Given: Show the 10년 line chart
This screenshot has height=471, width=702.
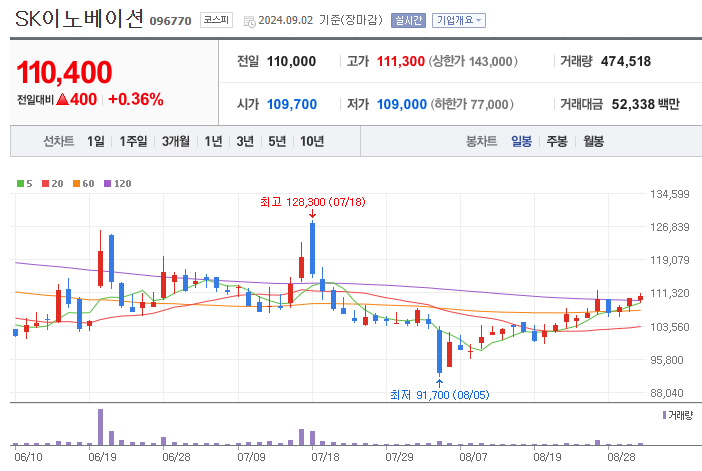Looking at the screenshot, I should click(312, 141).
